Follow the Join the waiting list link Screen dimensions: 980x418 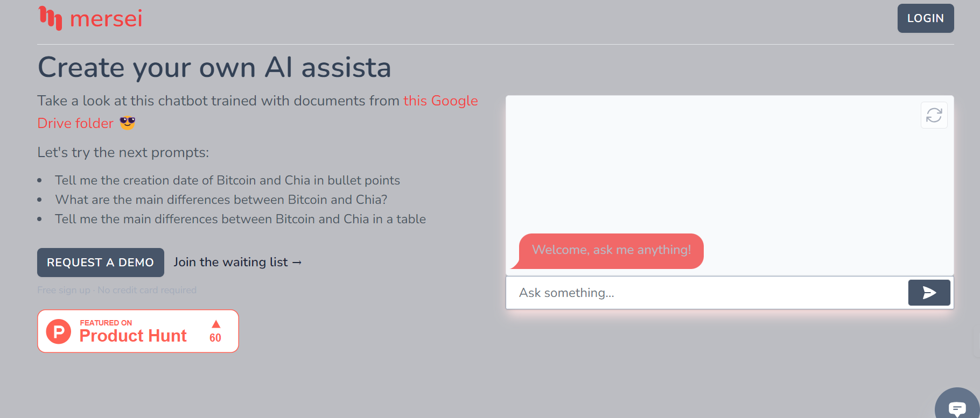237,262
